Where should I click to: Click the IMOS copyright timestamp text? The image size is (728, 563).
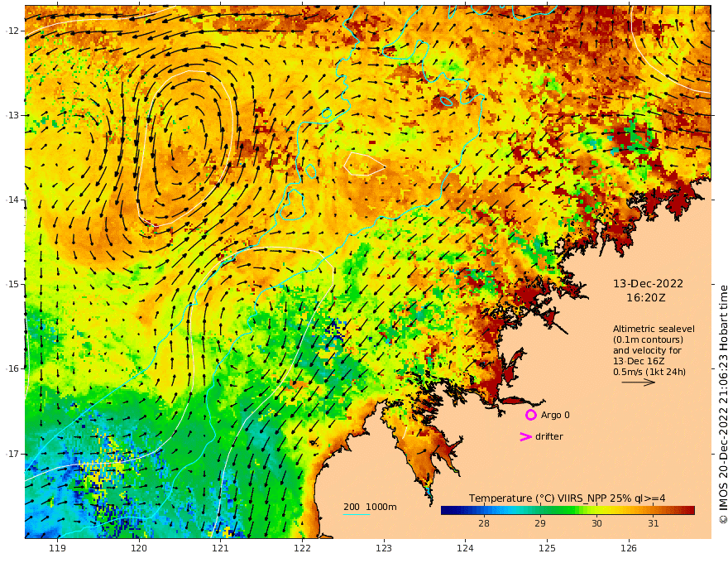pos(722,404)
